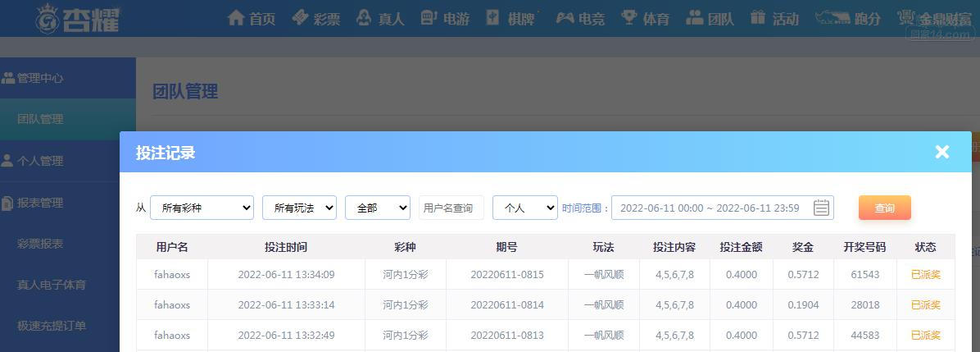Viewport: 980px width, 352px height.
Task: Open 首页 in the top navigation
Action: tap(262, 19)
